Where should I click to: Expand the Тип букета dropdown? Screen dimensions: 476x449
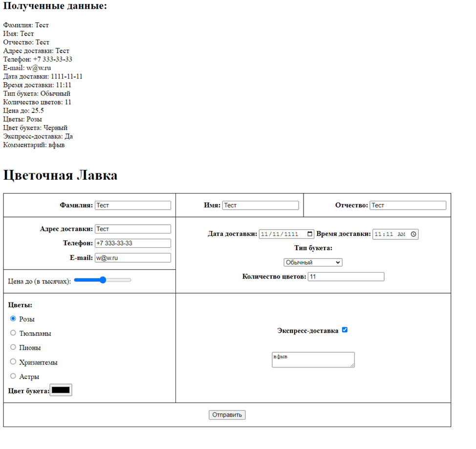313,263
